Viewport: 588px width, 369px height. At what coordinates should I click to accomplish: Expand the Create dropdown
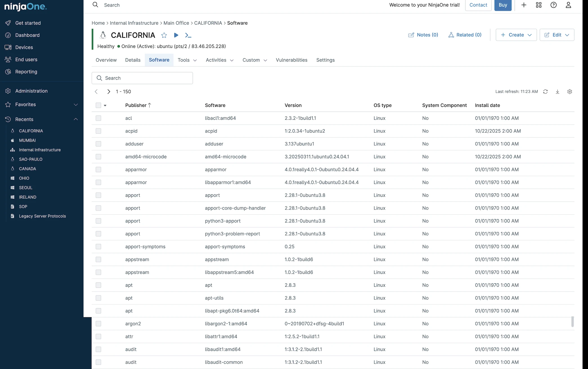coord(516,35)
